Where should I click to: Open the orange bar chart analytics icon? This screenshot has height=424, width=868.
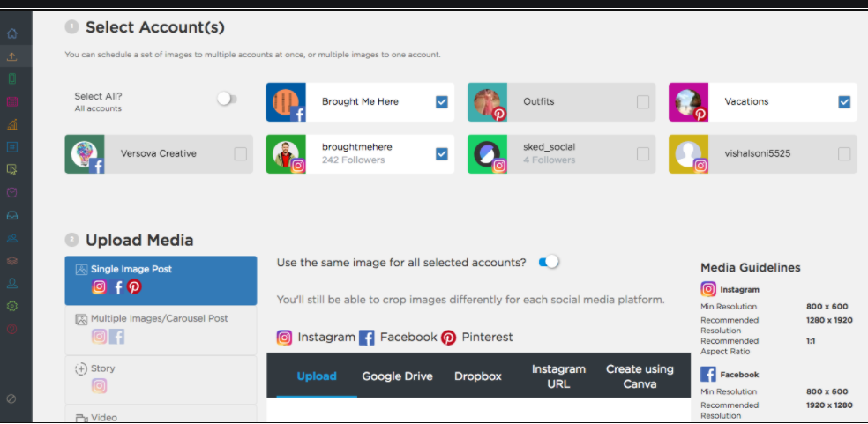[x=12, y=124]
